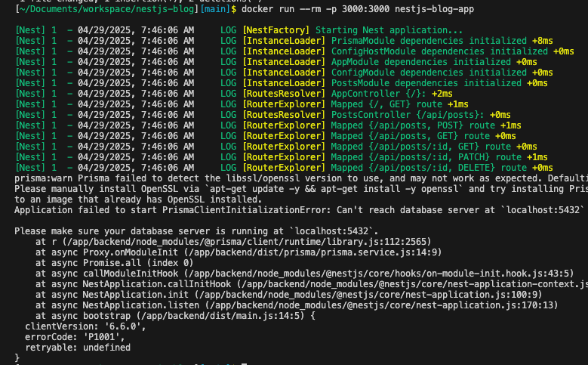Click the "Mapped {/, GET} route" text
This screenshot has width=588, height=365.
pyautogui.click(x=386, y=104)
